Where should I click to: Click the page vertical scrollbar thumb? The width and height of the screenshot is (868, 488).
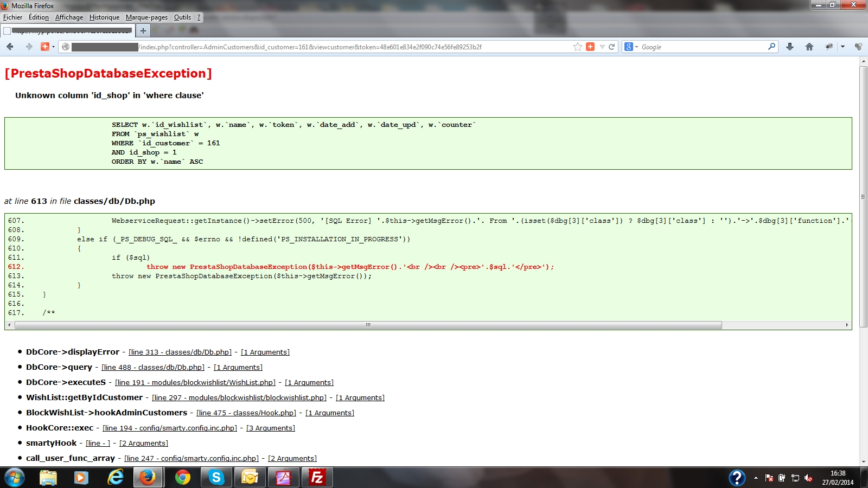[x=863, y=196]
